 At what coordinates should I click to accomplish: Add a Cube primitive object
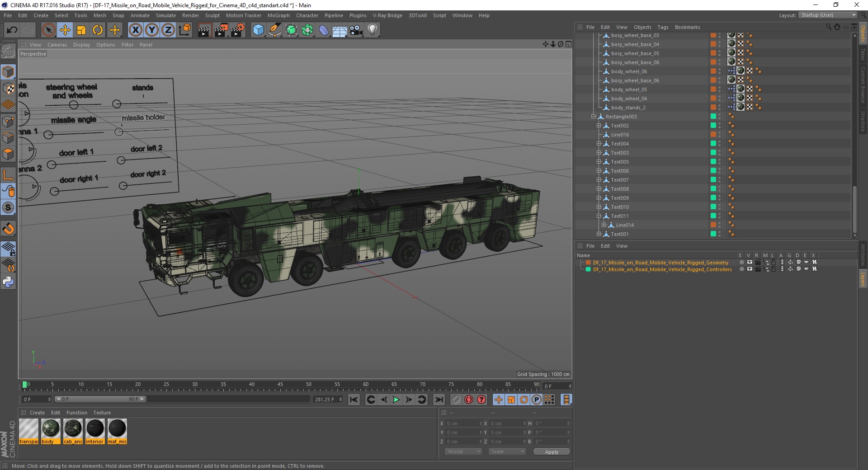[x=258, y=30]
